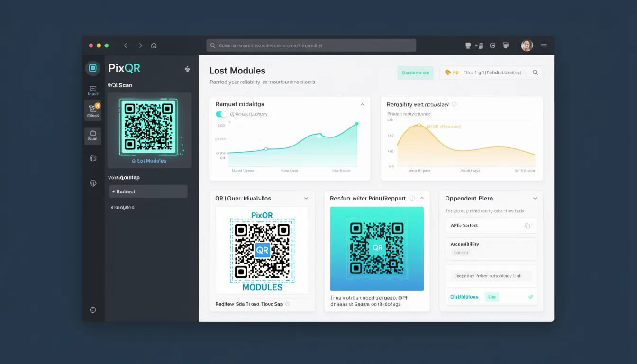Click the "Lite" badge button

tap(492, 297)
